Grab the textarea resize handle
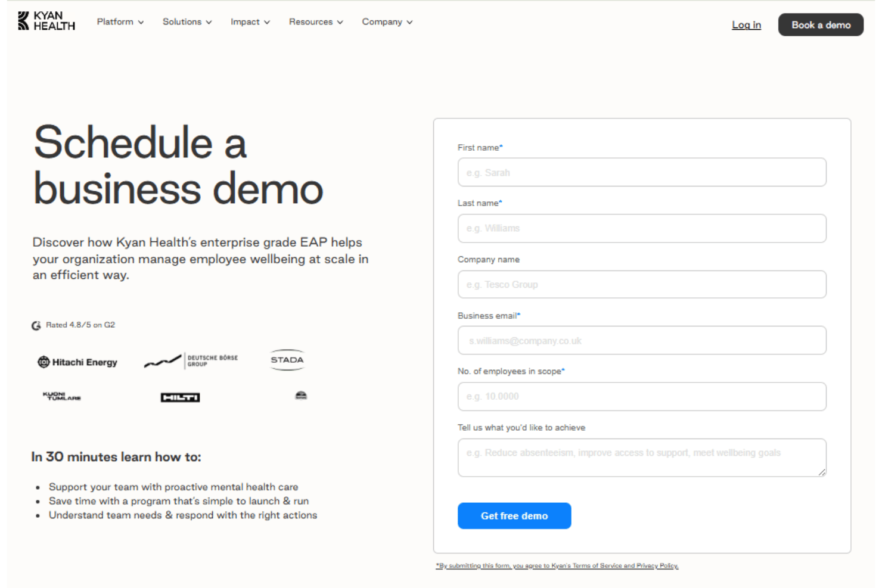Image resolution: width=882 pixels, height=588 pixels. click(x=822, y=472)
